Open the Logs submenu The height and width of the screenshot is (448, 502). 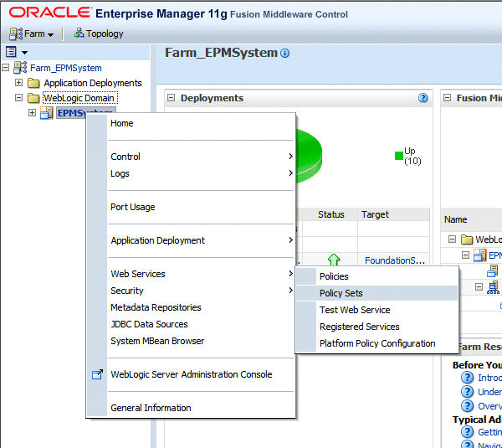[x=201, y=173]
